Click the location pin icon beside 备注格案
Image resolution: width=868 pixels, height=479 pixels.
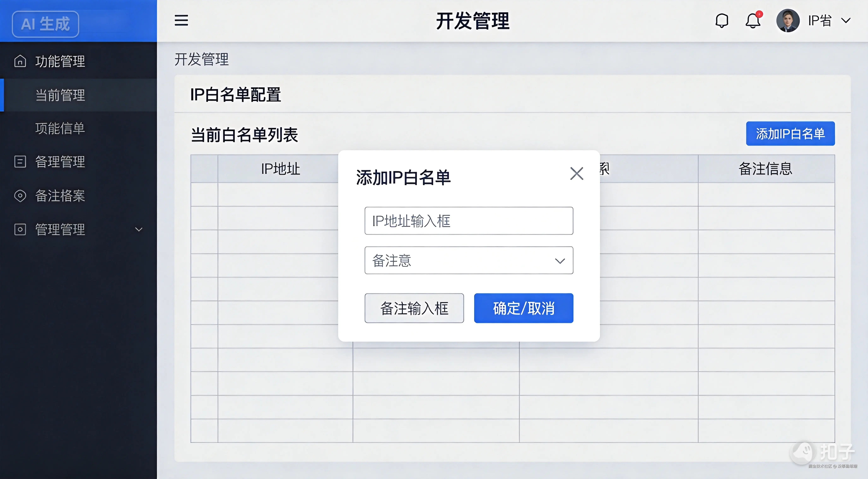[20, 196]
